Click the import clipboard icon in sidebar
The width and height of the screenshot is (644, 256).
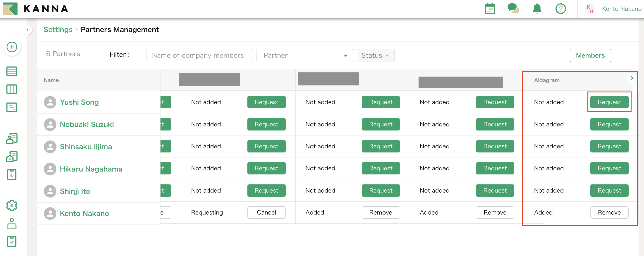pyautogui.click(x=12, y=174)
